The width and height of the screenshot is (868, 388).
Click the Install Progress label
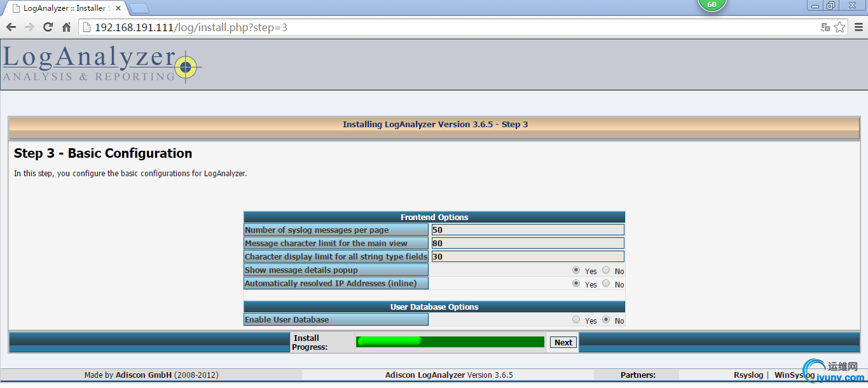pos(310,342)
